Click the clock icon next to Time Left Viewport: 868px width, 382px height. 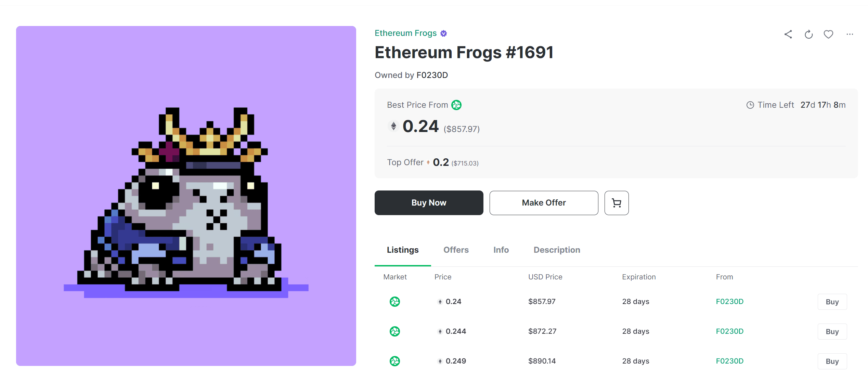click(750, 105)
